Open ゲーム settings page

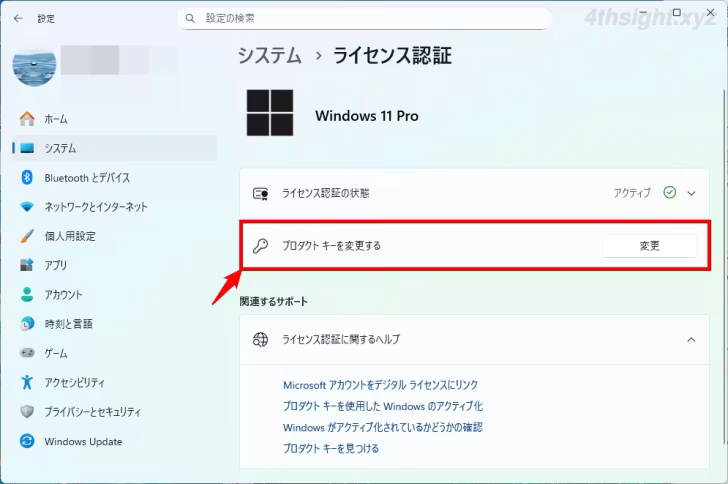point(114,353)
